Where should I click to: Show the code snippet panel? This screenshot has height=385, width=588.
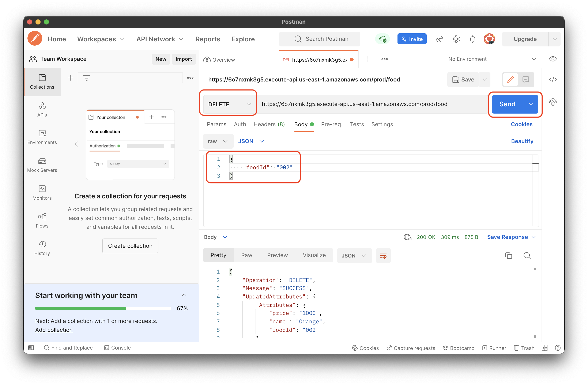553,80
